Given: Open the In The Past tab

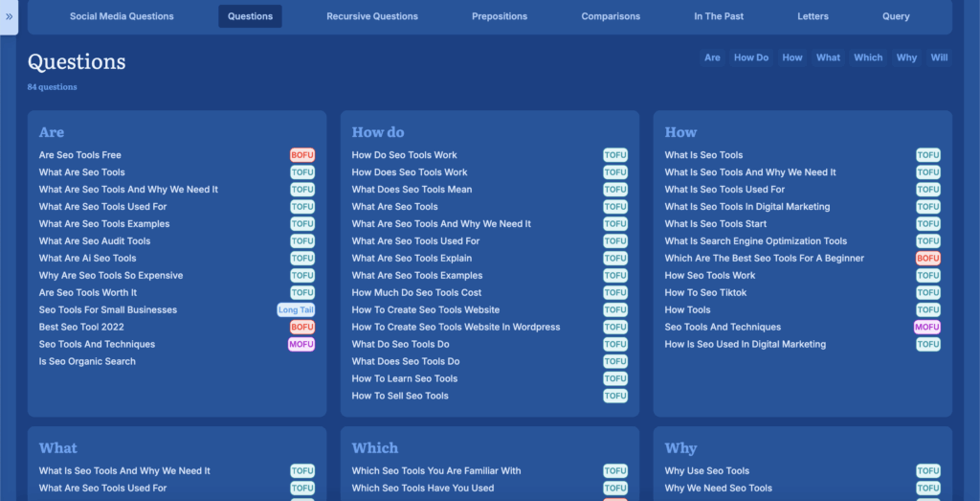Looking at the screenshot, I should [718, 16].
